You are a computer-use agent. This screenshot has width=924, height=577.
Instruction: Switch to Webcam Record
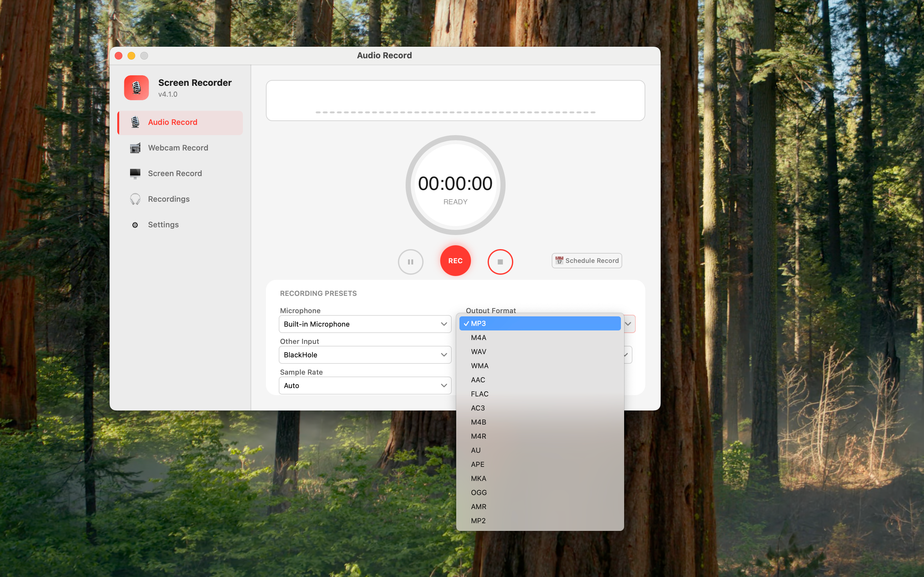pos(180,148)
